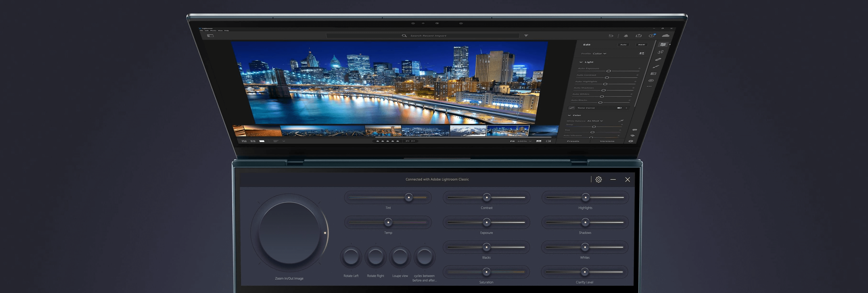Open the Edit menu
868x293 pixels.
tap(206, 31)
